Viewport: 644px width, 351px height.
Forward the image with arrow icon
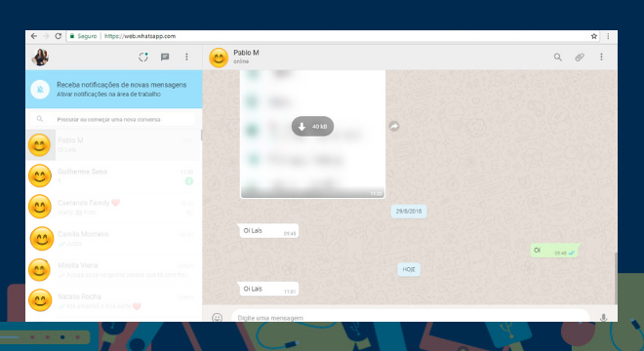394,127
